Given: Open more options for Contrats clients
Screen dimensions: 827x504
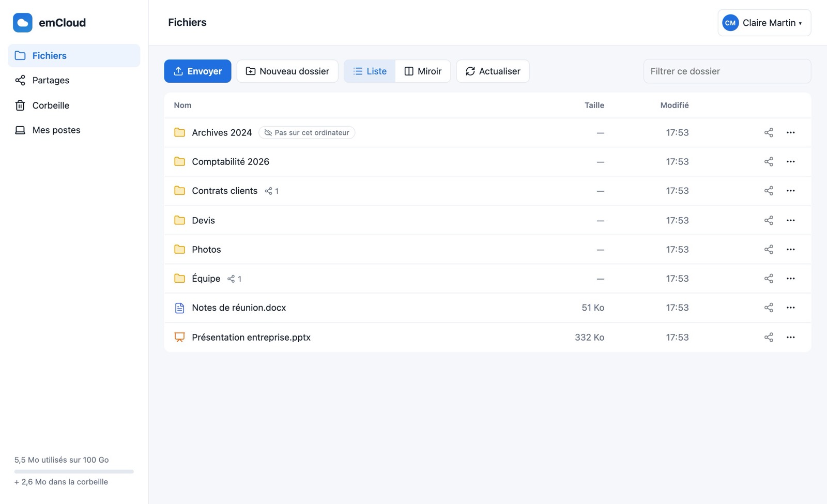Looking at the screenshot, I should click(x=790, y=191).
